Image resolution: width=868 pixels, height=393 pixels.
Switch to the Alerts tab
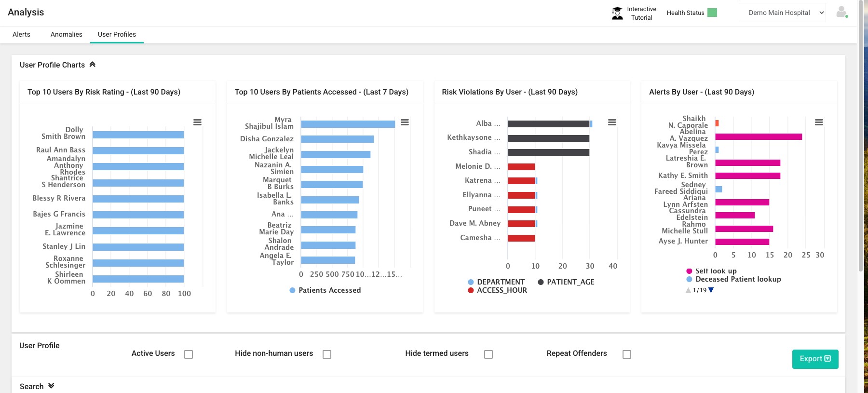click(21, 34)
